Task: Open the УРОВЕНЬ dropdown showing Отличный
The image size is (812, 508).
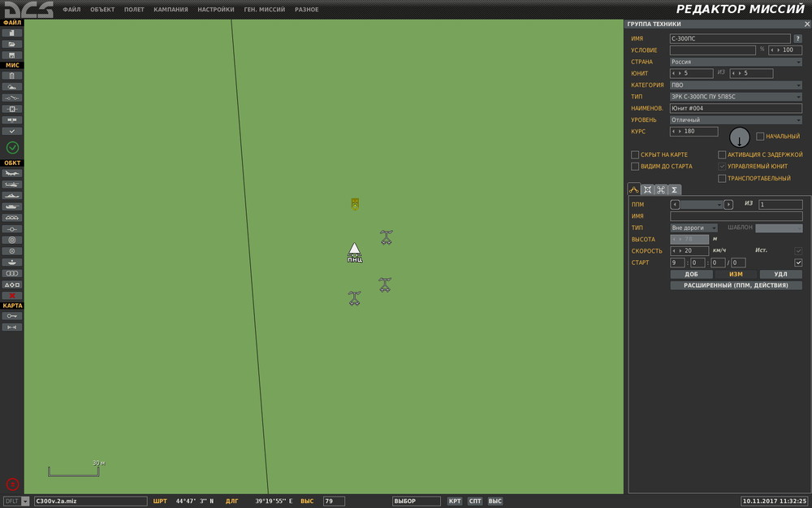Action: [736, 119]
